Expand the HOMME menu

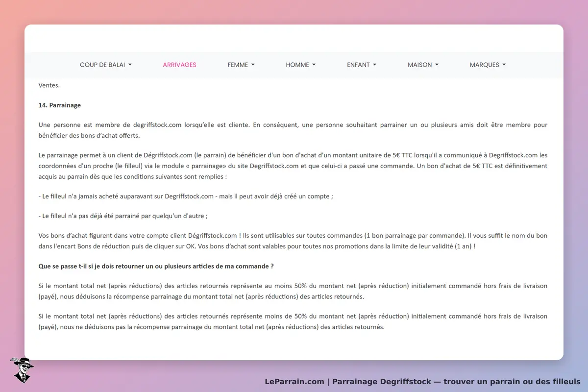pyautogui.click(x=300, y=65)
